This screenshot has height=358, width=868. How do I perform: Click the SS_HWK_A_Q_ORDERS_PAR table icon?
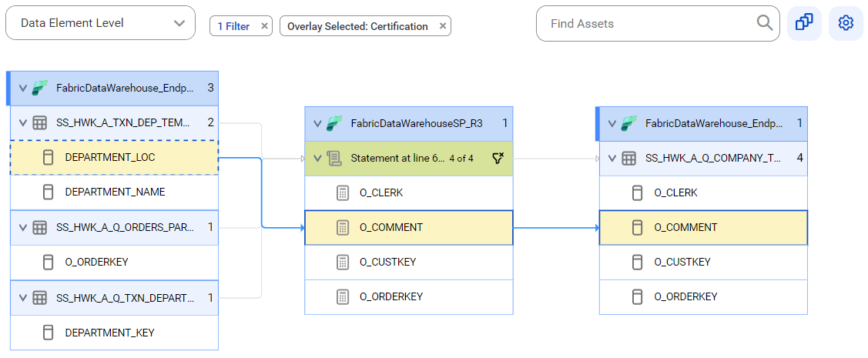pos(39,227)
